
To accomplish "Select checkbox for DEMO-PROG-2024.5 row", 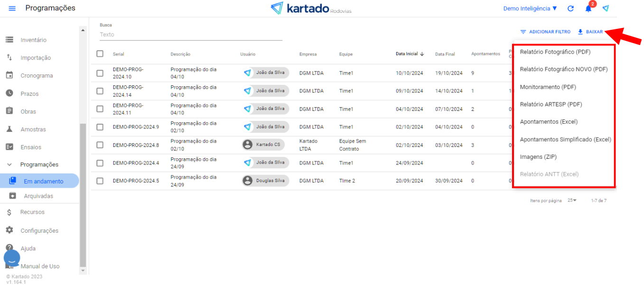I will (100, 181).
